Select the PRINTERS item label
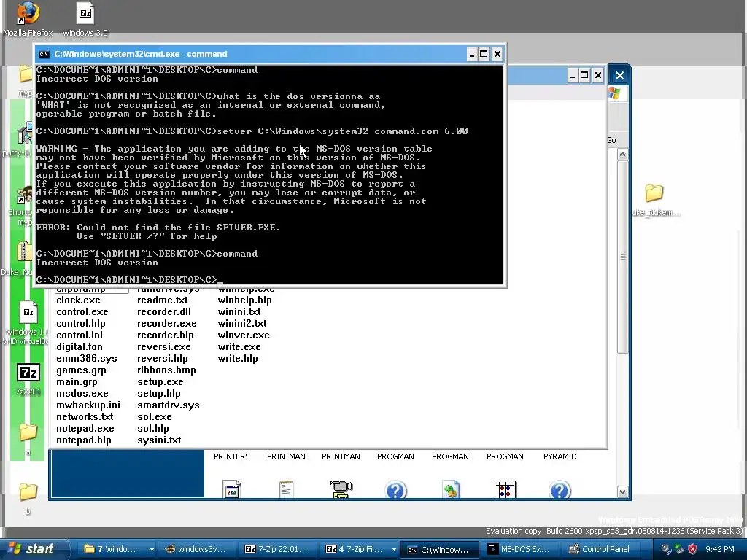The width and height of the screenshot is (747, 560). [231, 456]
